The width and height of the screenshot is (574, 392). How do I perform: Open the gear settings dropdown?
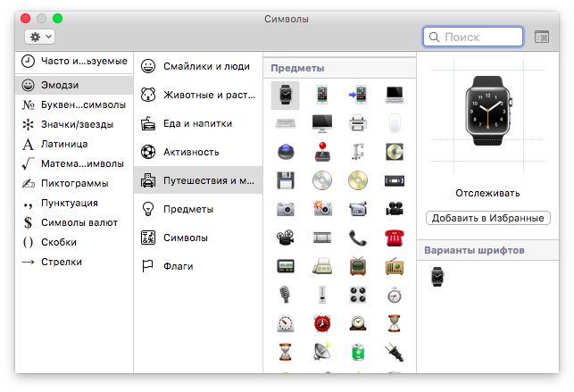(x=40, y=37)
